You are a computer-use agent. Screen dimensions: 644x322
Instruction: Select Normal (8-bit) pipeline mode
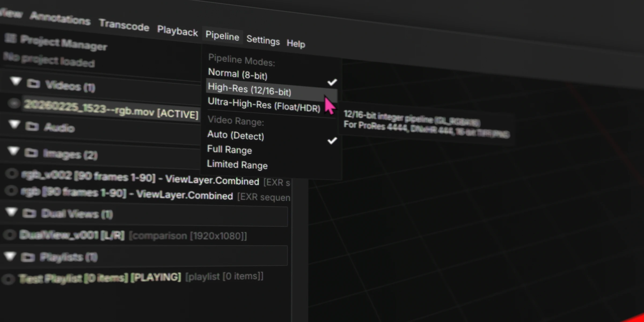tap(238, 74)
